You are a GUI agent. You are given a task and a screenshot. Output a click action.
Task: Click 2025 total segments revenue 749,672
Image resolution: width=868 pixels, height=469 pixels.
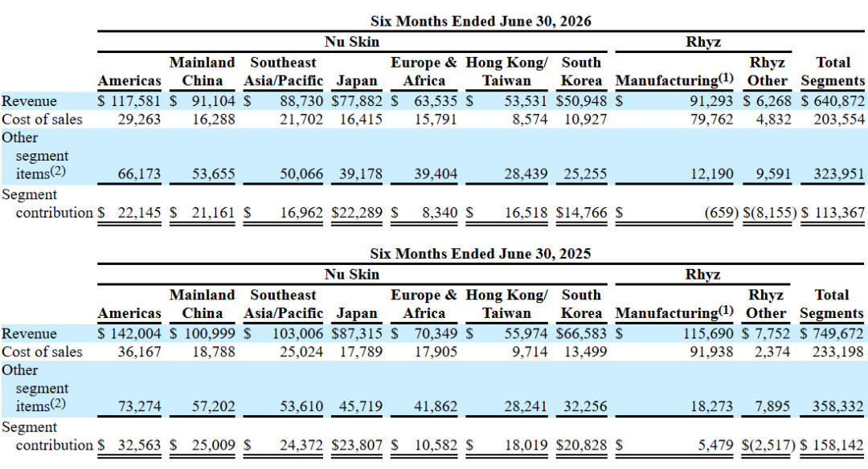click(x=838, y=333)
